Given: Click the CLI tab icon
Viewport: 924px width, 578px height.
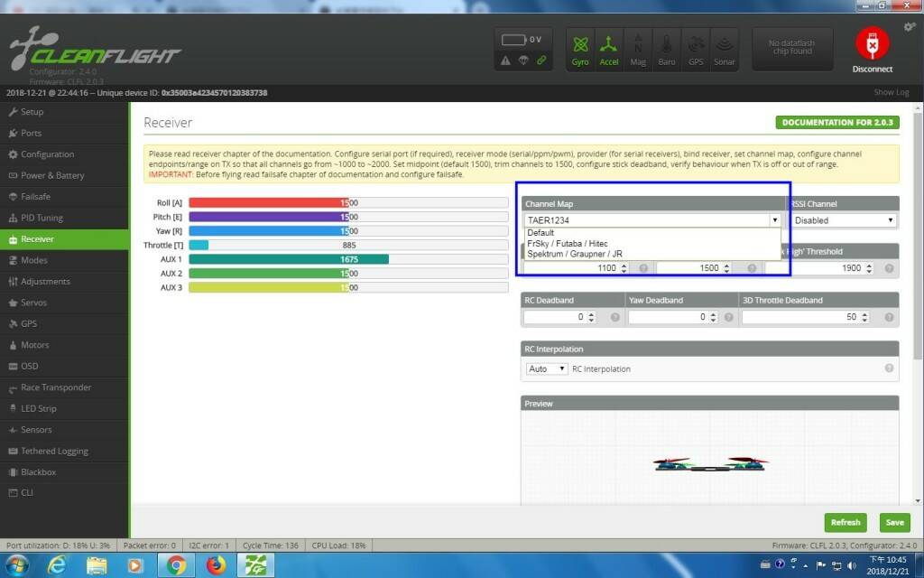Looking at the screenshot, I should pos(13,492).
